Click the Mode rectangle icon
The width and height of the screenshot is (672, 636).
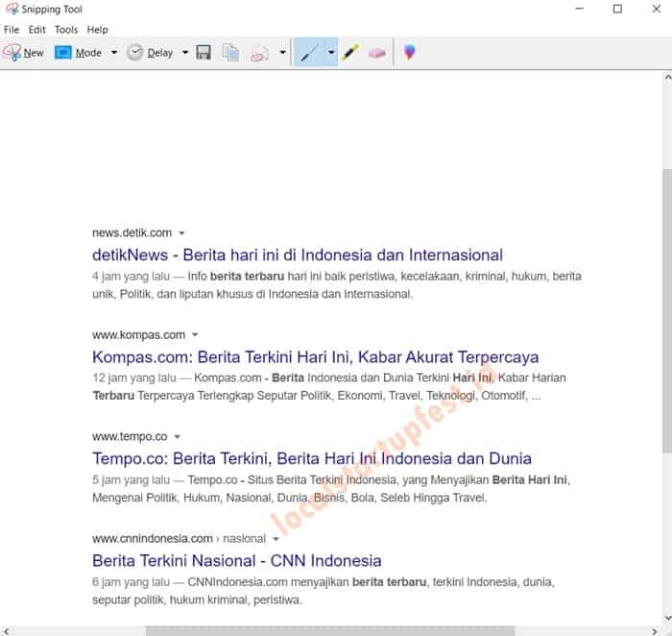[x=62, y=52]
